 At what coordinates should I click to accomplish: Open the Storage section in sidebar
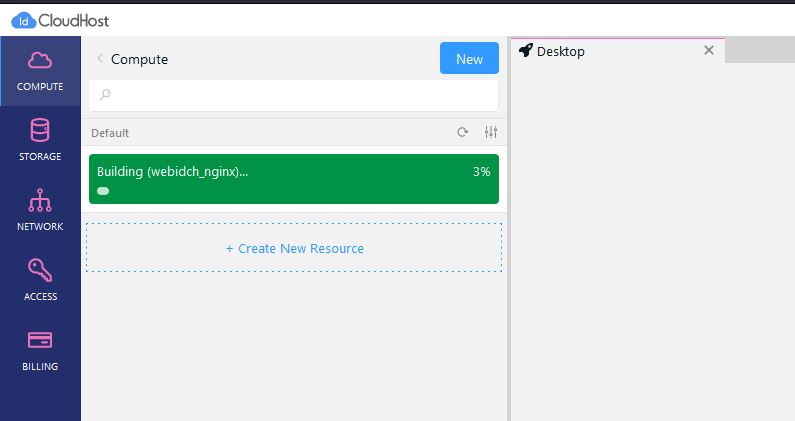pos(40,141)
